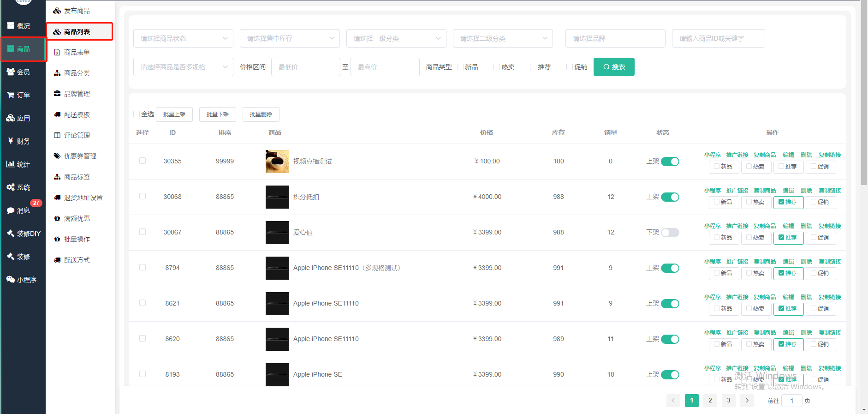
Task: Click 编辑 link for product 30355
Action: point(789,155)
